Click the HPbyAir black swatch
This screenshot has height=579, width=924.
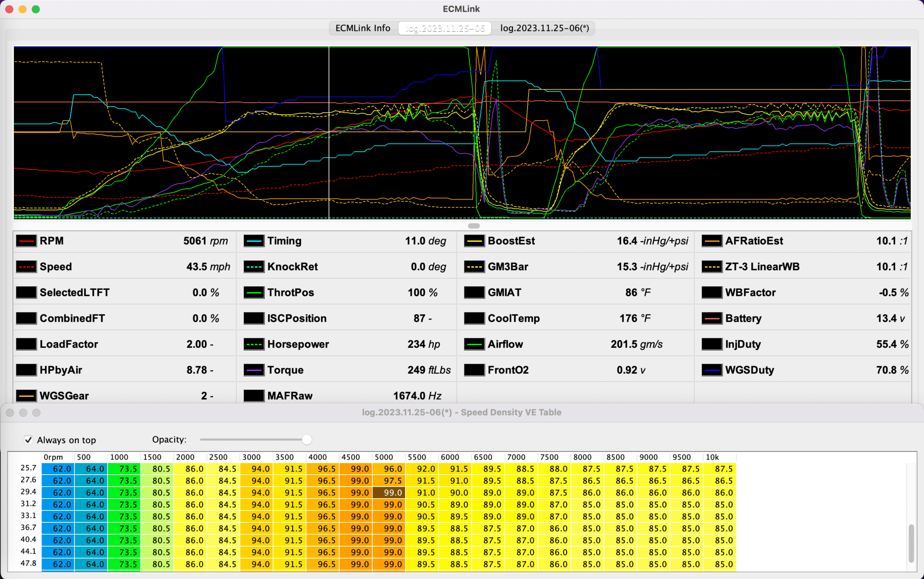26,370
